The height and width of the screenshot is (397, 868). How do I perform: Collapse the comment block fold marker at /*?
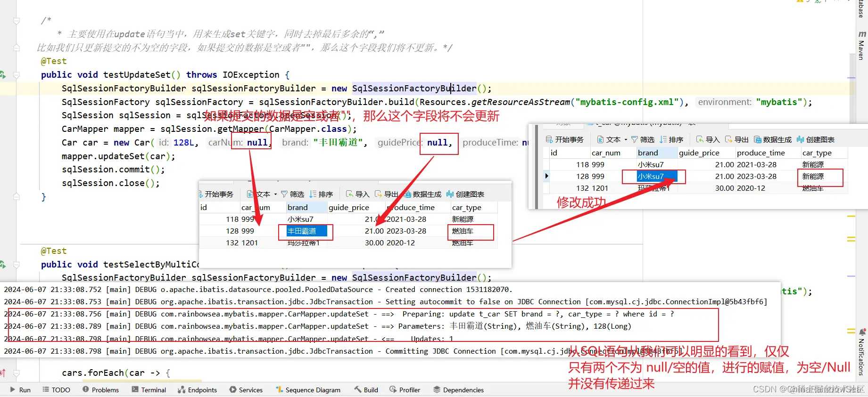17,21
